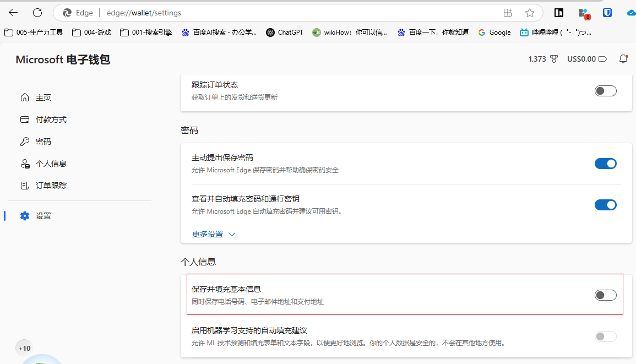Screen dimensions: 636x364
Task: Click the 同时保存电话号码 description text
Action: [258, 302]
